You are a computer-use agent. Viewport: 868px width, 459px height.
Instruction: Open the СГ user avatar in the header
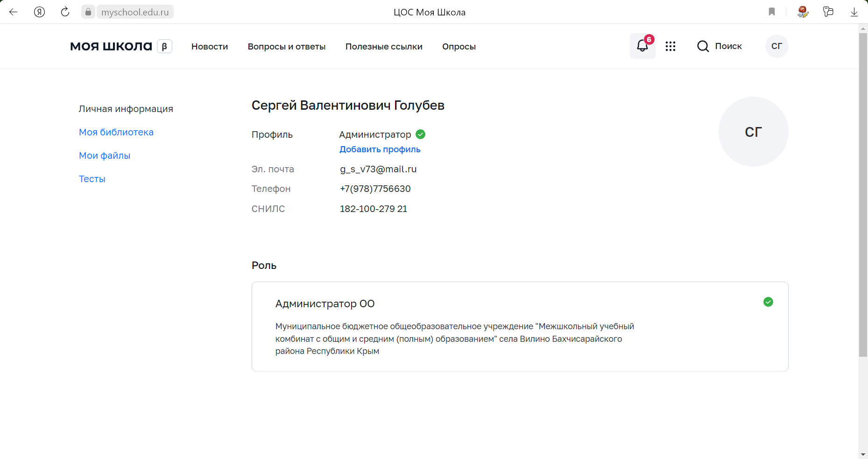[x=776, y=46]
